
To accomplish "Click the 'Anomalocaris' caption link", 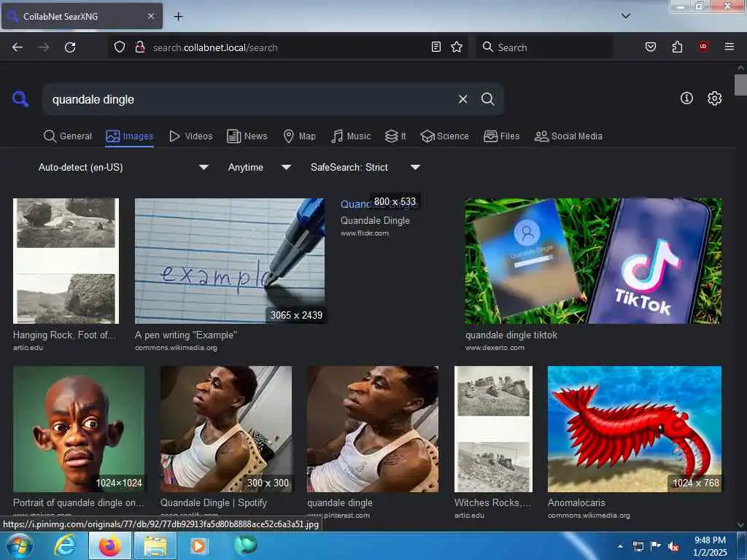I will click(576, 503).
